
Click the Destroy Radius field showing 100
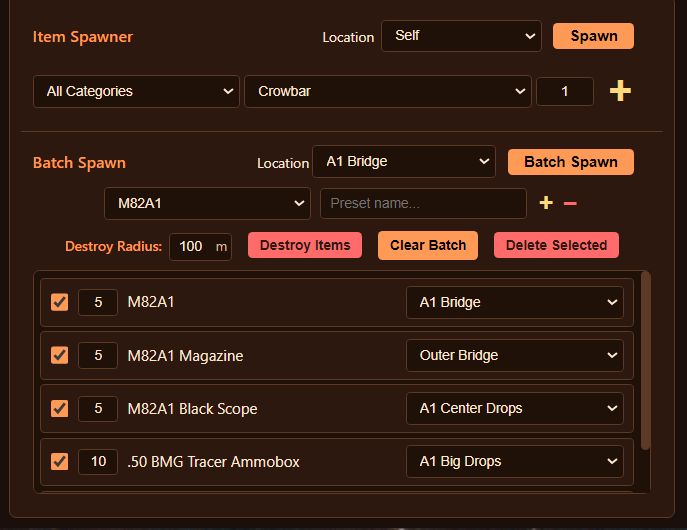(200, 247)
